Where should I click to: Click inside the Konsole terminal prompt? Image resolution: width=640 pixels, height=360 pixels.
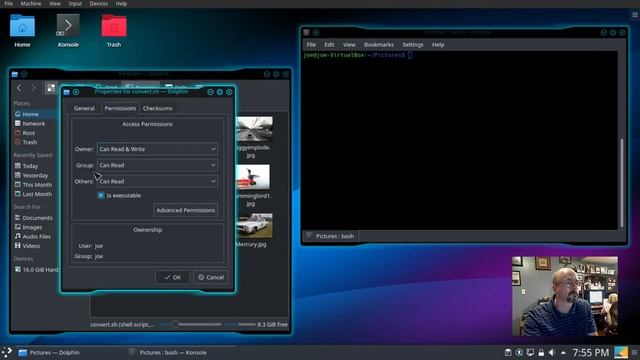(x=410, y=55)
